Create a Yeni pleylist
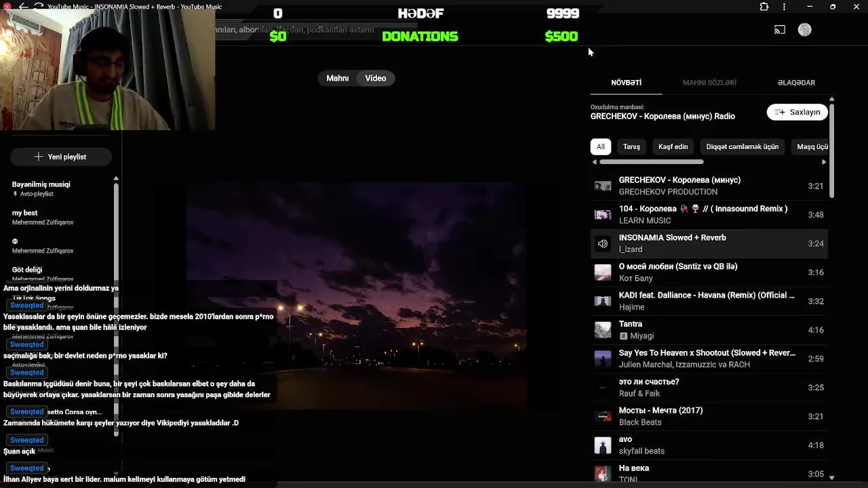Viewport: 868px width, 488px height. [x=61, y=157]
